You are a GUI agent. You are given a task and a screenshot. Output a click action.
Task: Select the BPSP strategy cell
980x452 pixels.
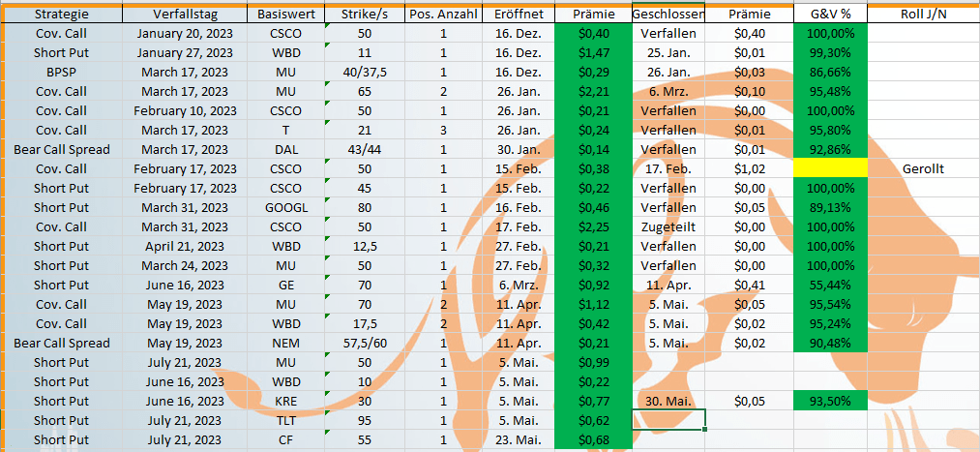61,72
